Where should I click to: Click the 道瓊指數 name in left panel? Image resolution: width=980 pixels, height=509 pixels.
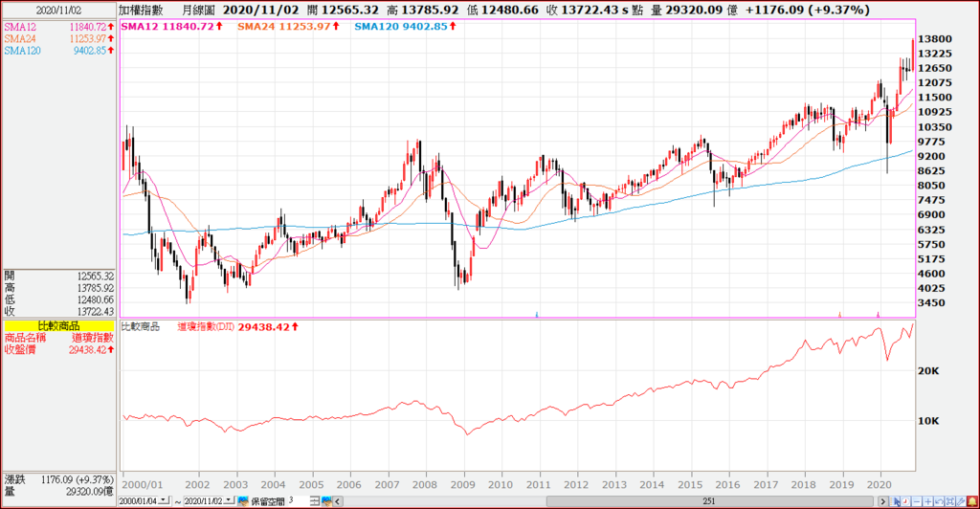pyautogui.click(x=93, y=337)
